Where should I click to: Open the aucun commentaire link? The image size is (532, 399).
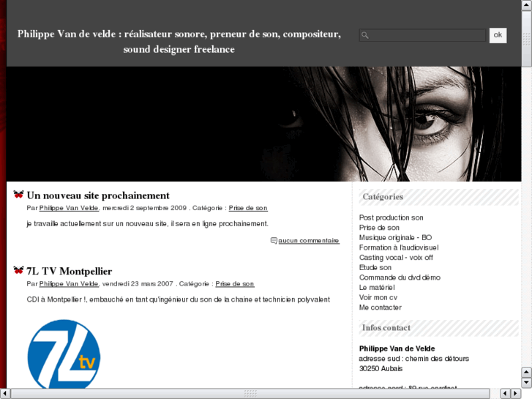tap(309, 241)
